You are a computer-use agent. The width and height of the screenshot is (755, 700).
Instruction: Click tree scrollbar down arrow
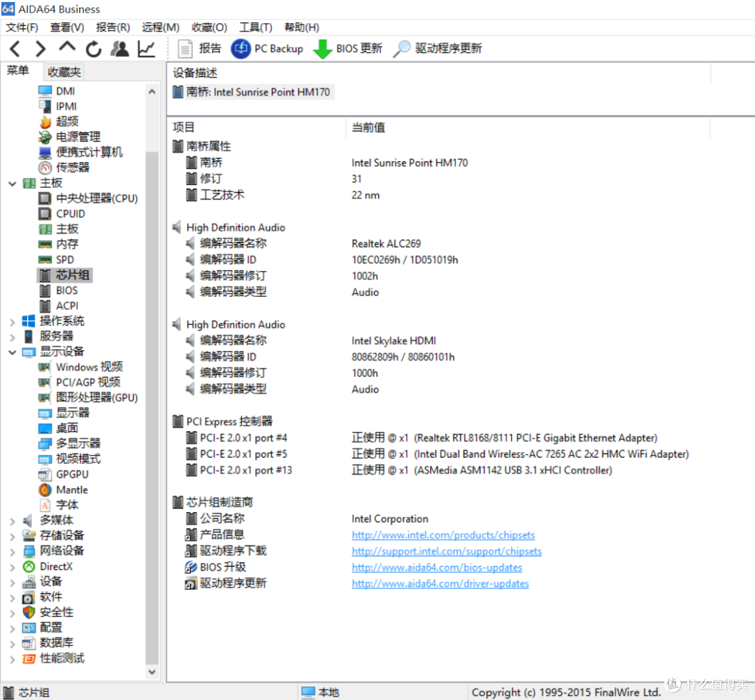pyautogui.click(x=152, y=672)
